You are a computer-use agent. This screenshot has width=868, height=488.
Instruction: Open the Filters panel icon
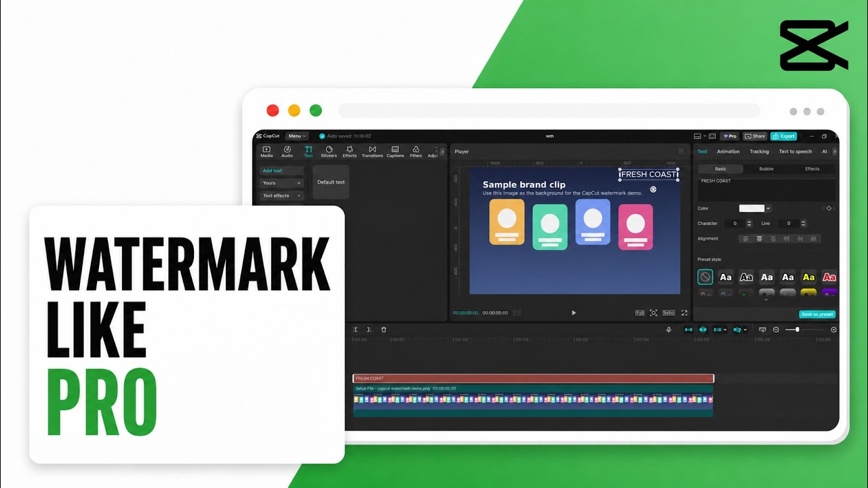[x=416, y=151]
